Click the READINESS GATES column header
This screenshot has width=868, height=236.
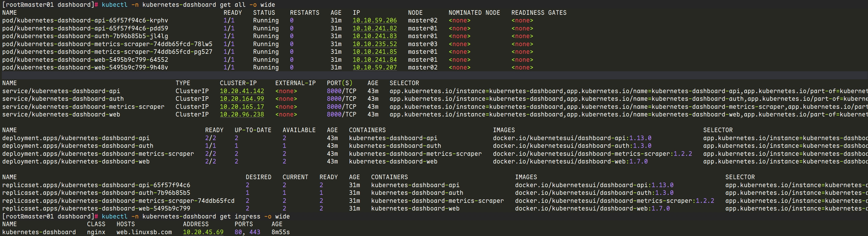tap(538, 13)
